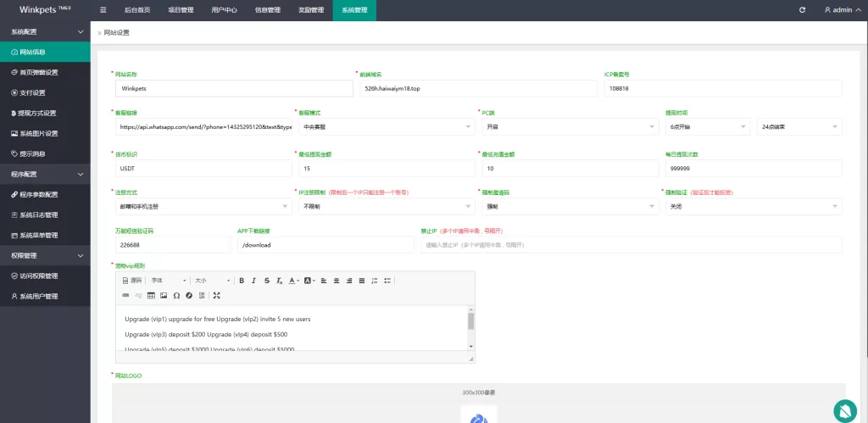The height and width of the screenshot is (423, 868).
Task: Open the admin user menu
Action: pyautogui.click(x=842, y=10)
